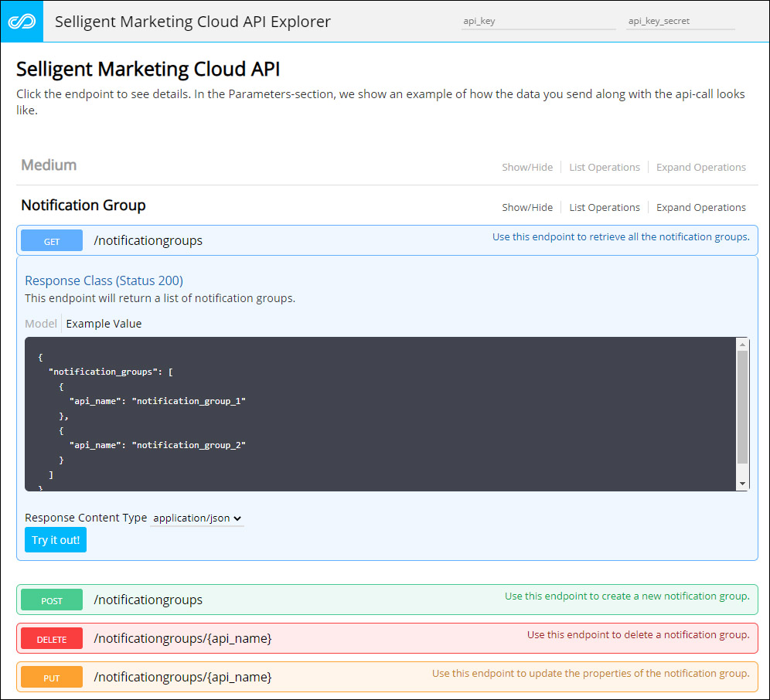Click the Selligent logo icon
This screenshot has height=700, width=770.
tap(21, 21)
